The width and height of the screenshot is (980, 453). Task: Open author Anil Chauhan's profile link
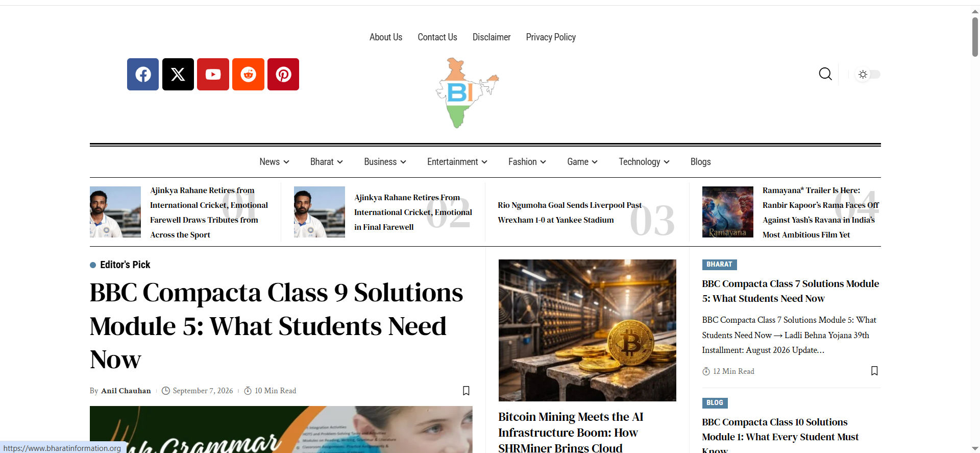click(126, 391)
